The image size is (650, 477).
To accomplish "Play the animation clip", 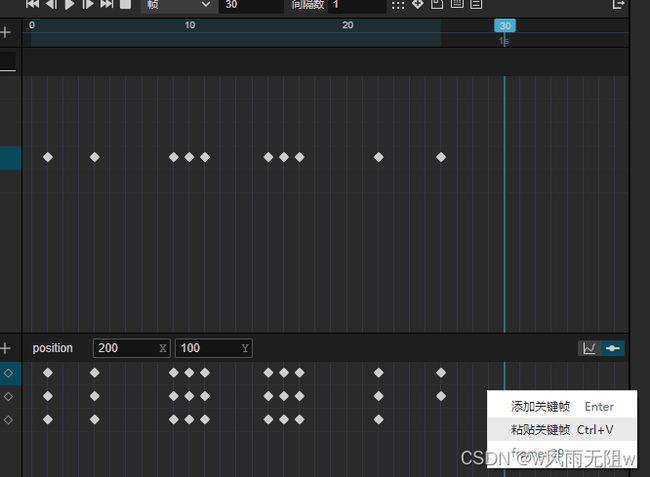I will tap(70, 4).
